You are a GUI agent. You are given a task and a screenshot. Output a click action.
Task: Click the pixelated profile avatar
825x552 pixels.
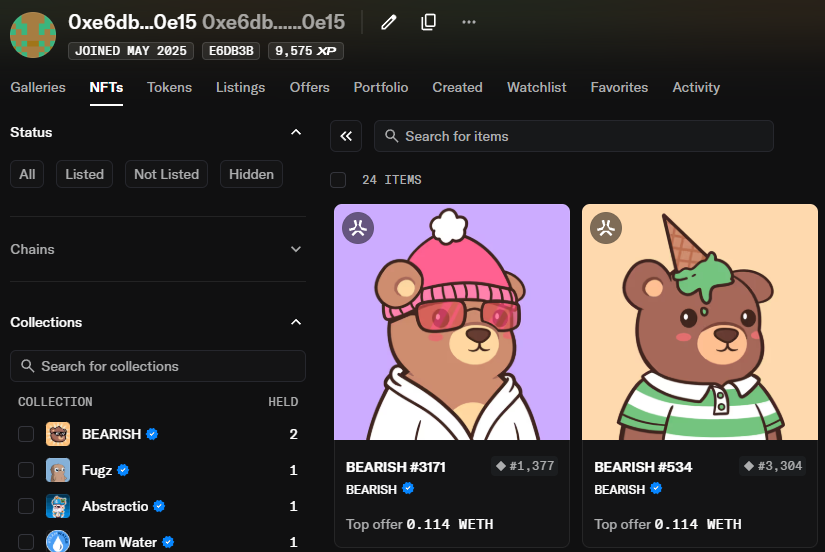tap(33, 35)
